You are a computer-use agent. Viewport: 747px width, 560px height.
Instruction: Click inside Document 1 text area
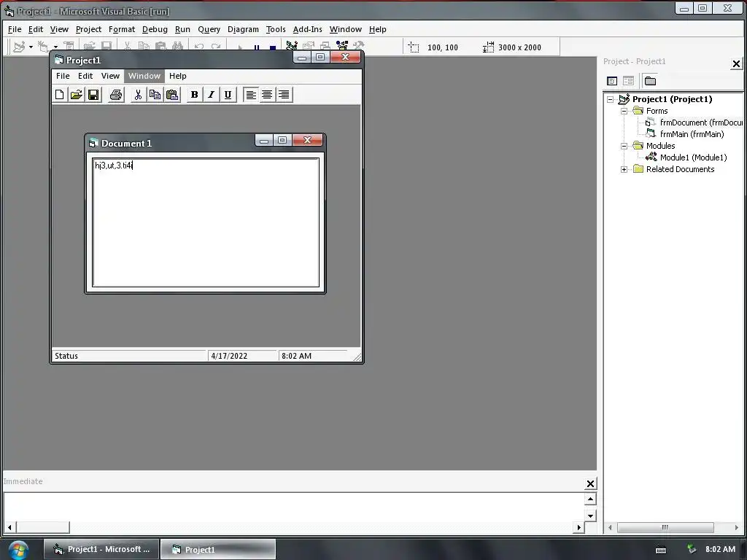[206, 223]
